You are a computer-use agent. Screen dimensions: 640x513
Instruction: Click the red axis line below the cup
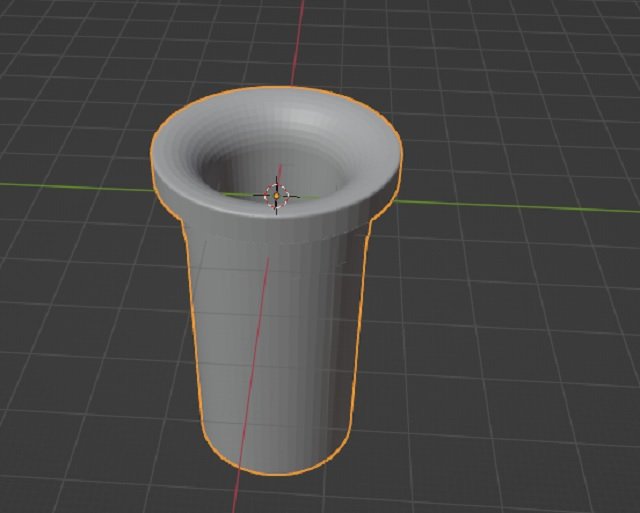[x=236, y=495]
